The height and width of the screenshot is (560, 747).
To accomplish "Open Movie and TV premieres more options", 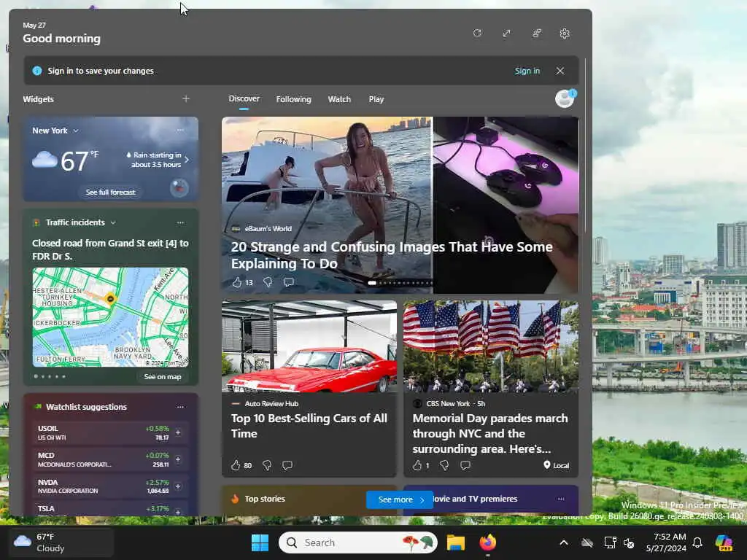I will pos(561,499).
